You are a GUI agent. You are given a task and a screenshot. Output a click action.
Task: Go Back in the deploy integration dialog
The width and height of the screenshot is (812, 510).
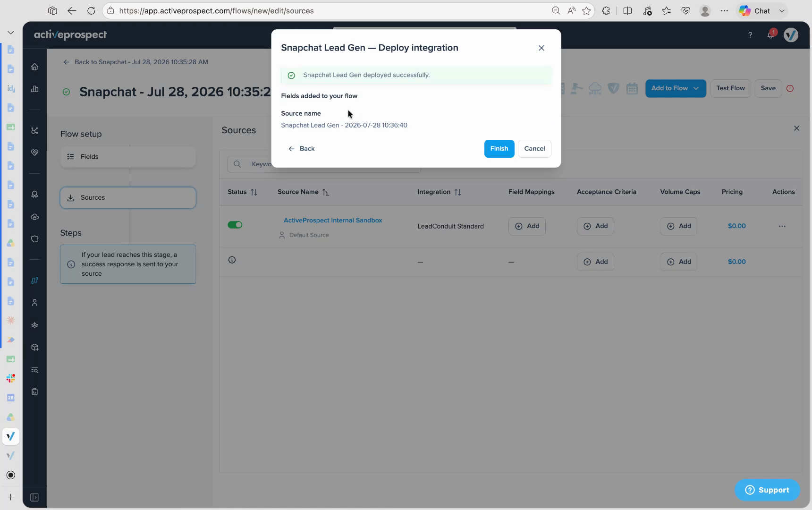301,148
